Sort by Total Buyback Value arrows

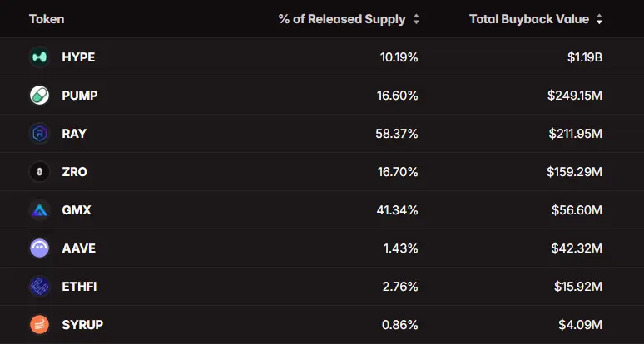[x=599, y=19]
